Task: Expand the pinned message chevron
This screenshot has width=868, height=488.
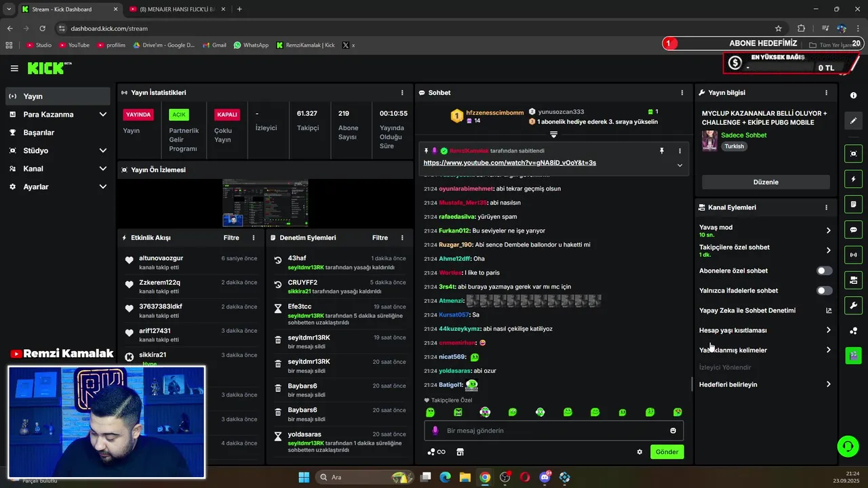Action: point(679,165)
